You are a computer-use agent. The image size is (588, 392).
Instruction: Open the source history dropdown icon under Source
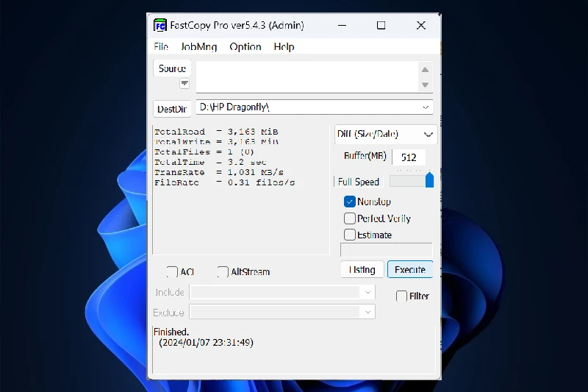coord(184,83)
